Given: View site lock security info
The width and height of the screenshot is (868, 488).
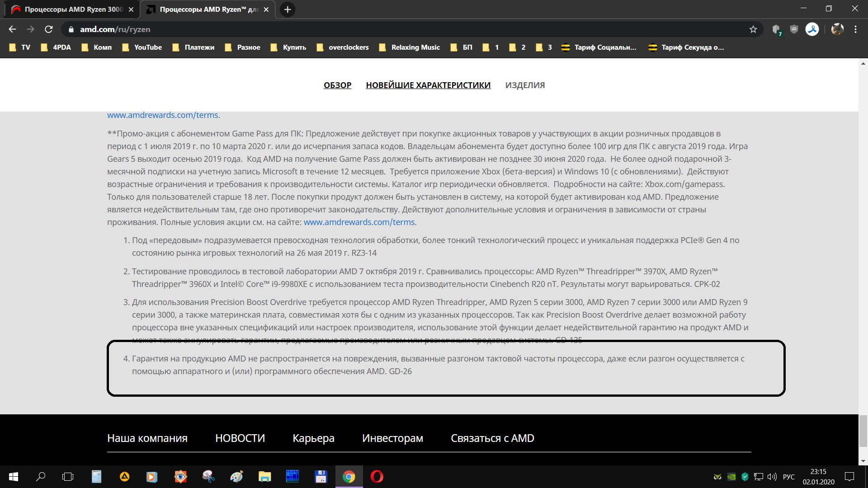Looking at the screenshot, I should click(71, 29).
